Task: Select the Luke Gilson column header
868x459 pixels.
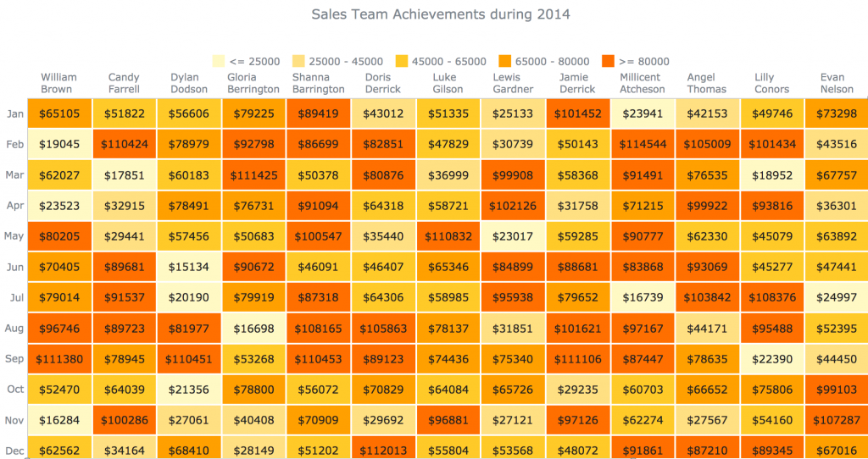Action: (448, 83)
